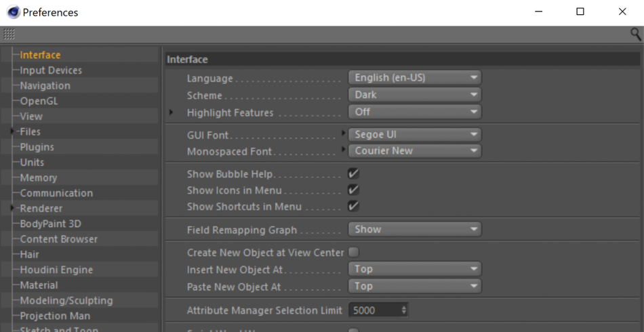Enable Create New Object at View Center

[x=353, y=252]
